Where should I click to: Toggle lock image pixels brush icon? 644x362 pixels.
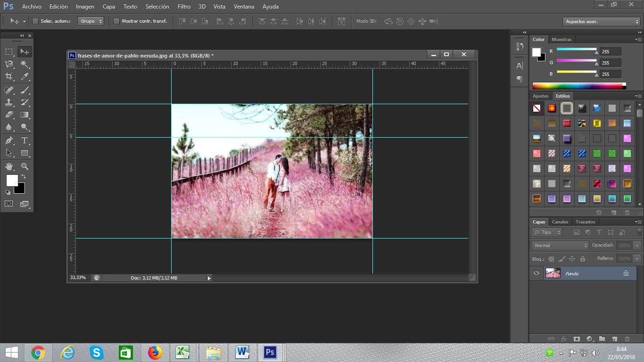point(561,259)
